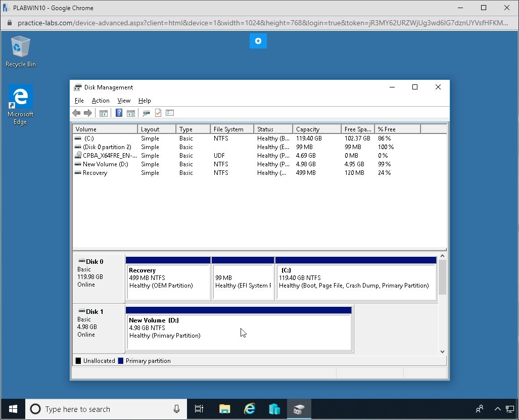Sort by the Free Space column header
Image resolution: width=519 pixels, height=420 pixels.
[x=358, y=129]
